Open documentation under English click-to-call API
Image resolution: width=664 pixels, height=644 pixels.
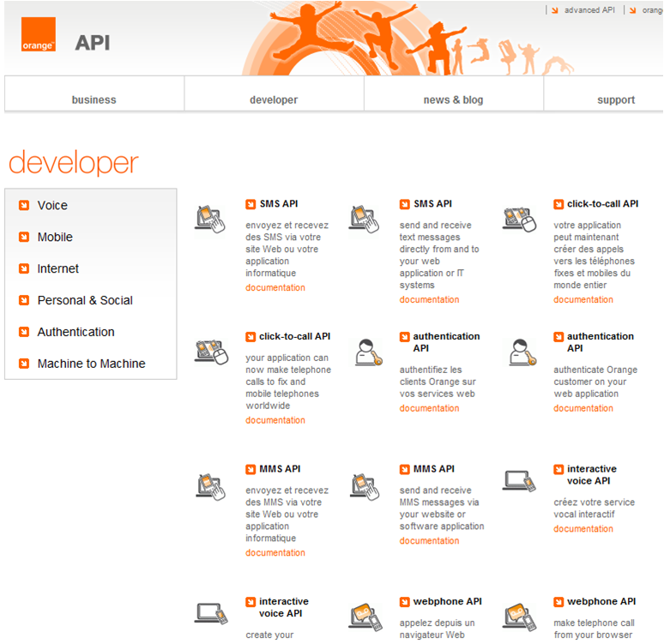pos(275,420)
